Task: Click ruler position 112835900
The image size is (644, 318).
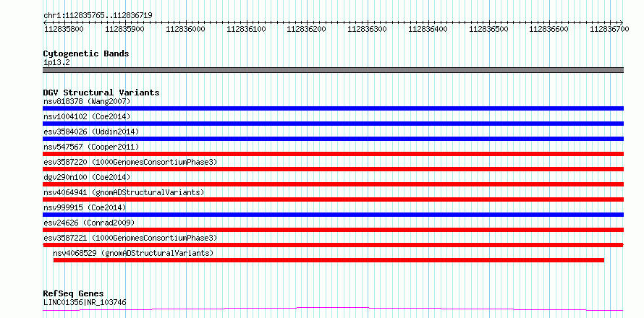Action: point(124,29)
